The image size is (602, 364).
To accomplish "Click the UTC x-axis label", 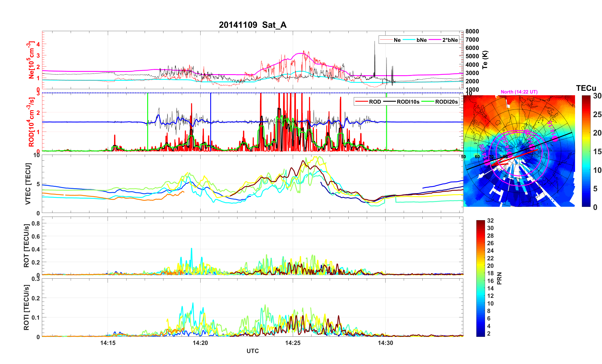I will point(252,351).
